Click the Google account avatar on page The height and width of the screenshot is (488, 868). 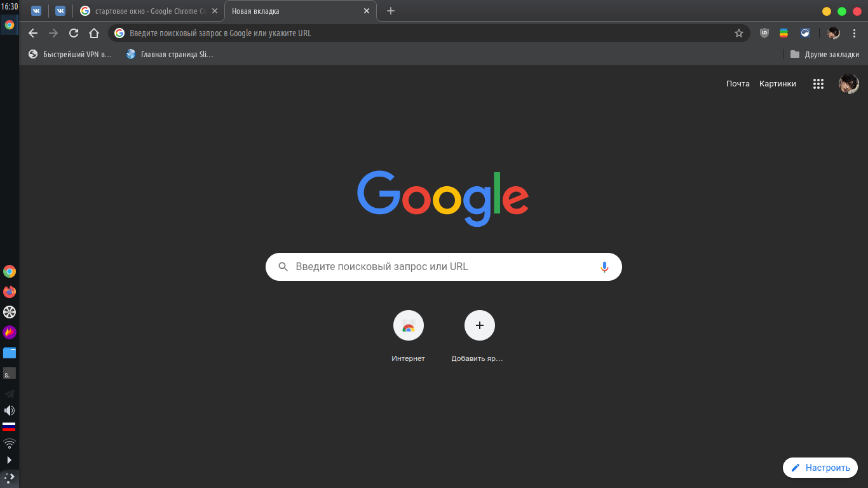(x=849, y=83)
